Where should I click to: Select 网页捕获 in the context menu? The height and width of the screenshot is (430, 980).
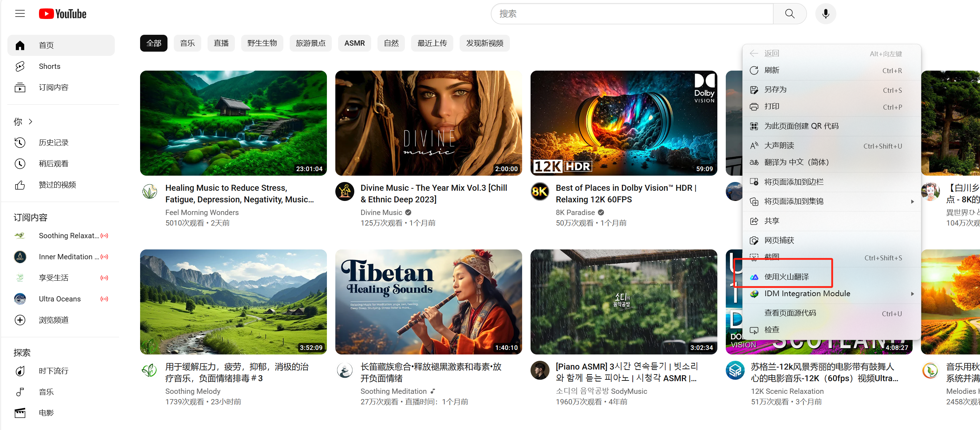831,240
